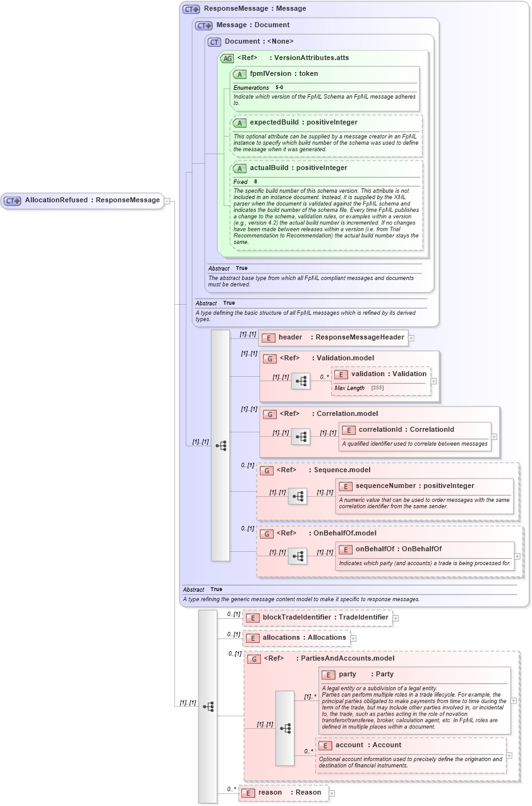Image resolution: width=532 pixels, height=806 pixels.
Task: Select the actualBuild : positiveInteger label
Action: [298, 168]
